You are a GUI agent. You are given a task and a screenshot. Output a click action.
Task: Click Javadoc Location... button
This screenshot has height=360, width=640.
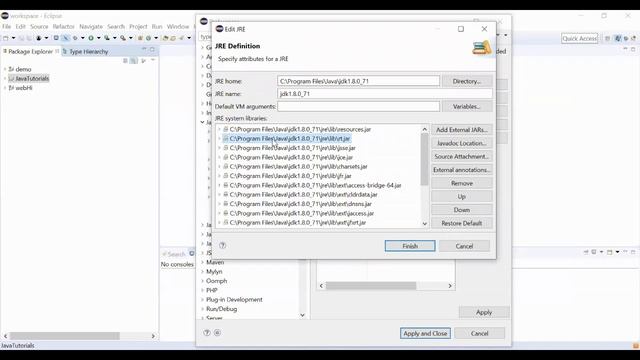[462, 143]
